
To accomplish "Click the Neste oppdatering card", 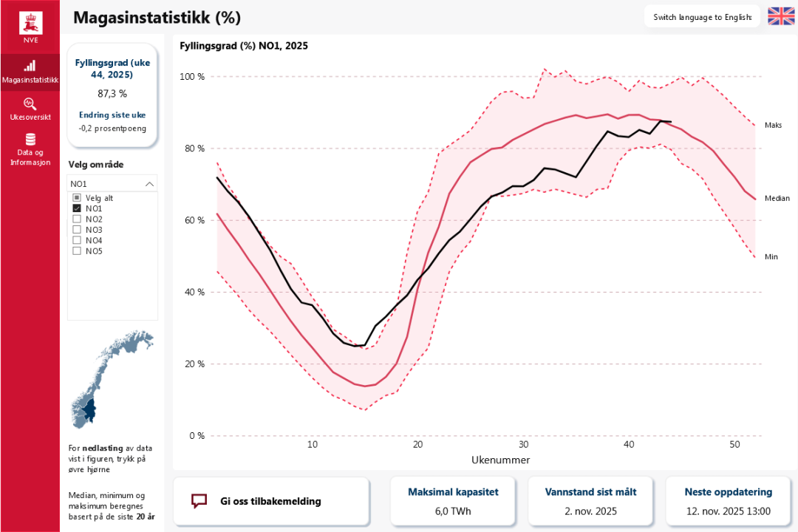I will pyautogui.click(x=728, y=501).
